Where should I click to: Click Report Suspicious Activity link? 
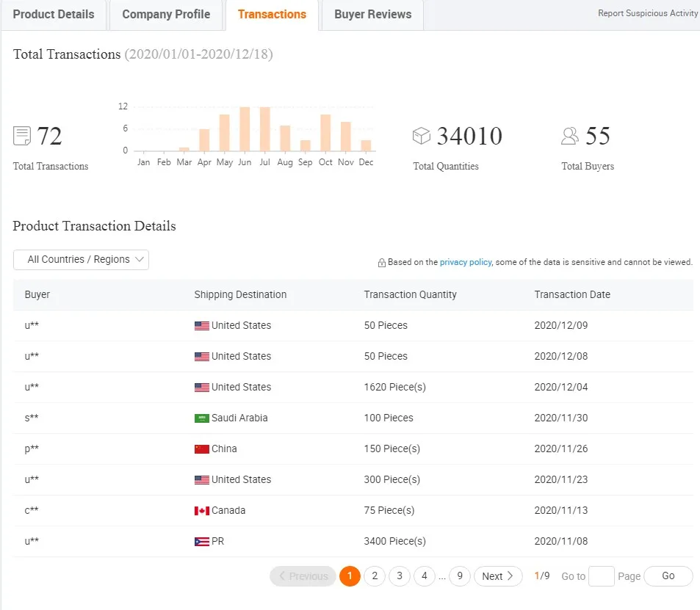pos(647,13)
